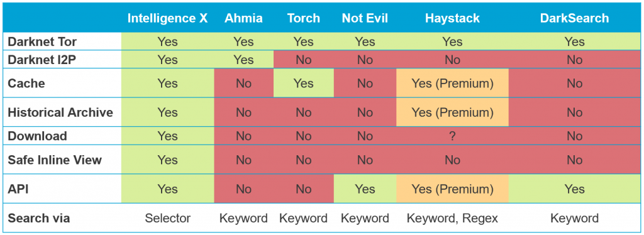Select DarkSearch's Yes cell in API row
This screenshot has width=644, height=235.
click(x=574, y=189)
